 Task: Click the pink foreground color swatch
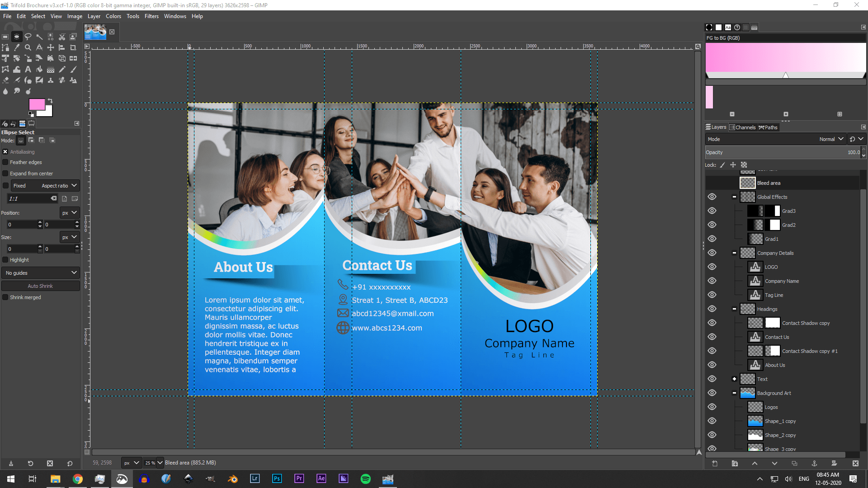pos(36,103)
